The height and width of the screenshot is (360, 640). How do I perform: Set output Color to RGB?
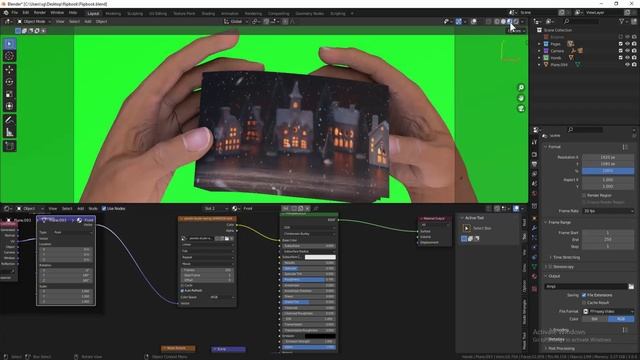pyautogui.click(x=621, y=319)
